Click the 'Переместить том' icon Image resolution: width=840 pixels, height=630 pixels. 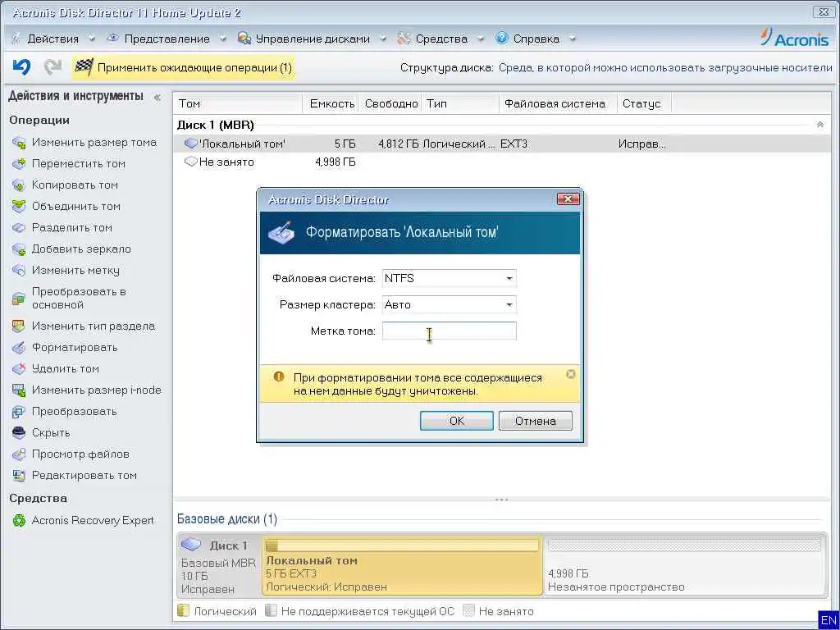pos(19,164)
